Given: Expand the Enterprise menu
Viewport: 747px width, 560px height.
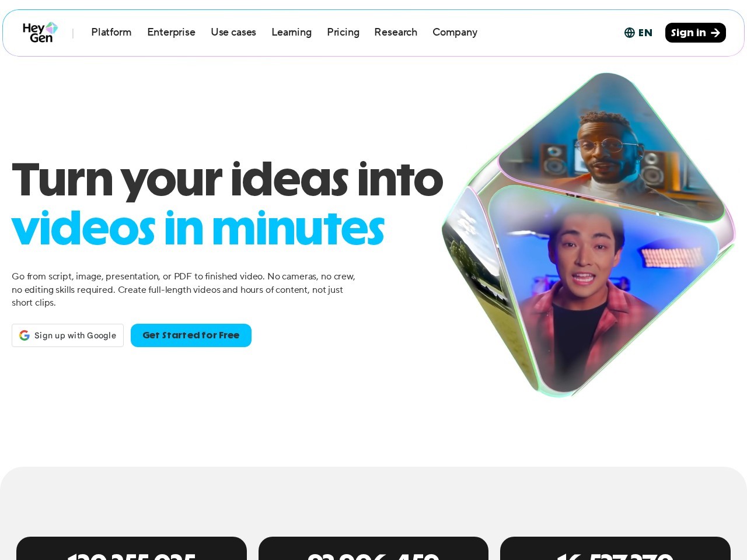Looking at the screenshot, I should click(171, 32).
